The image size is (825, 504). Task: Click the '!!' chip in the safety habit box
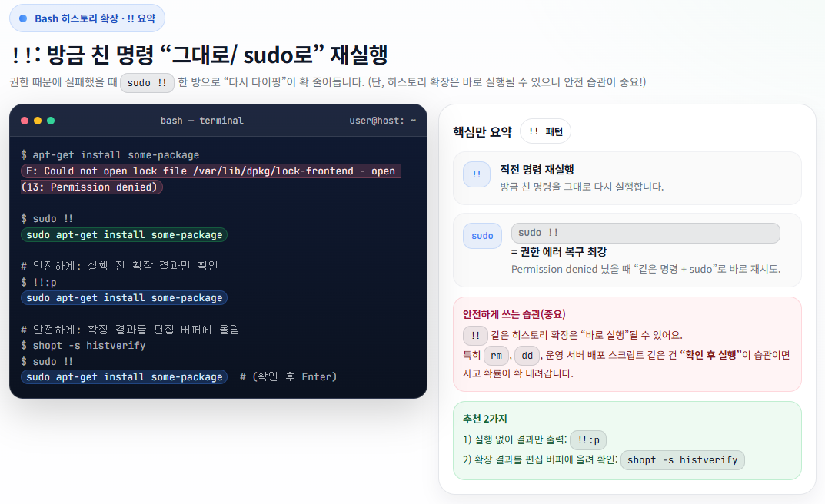(475, 335)
